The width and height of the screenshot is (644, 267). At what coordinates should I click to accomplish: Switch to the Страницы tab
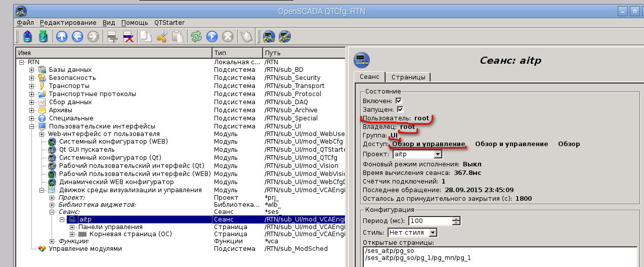[x=408, y=77]
